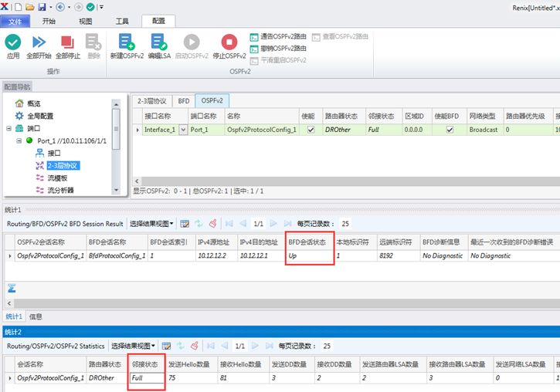Screen dimensions: 560x392
Task: Click the save disk icon in title bar
Action: [x=42, y=7]
